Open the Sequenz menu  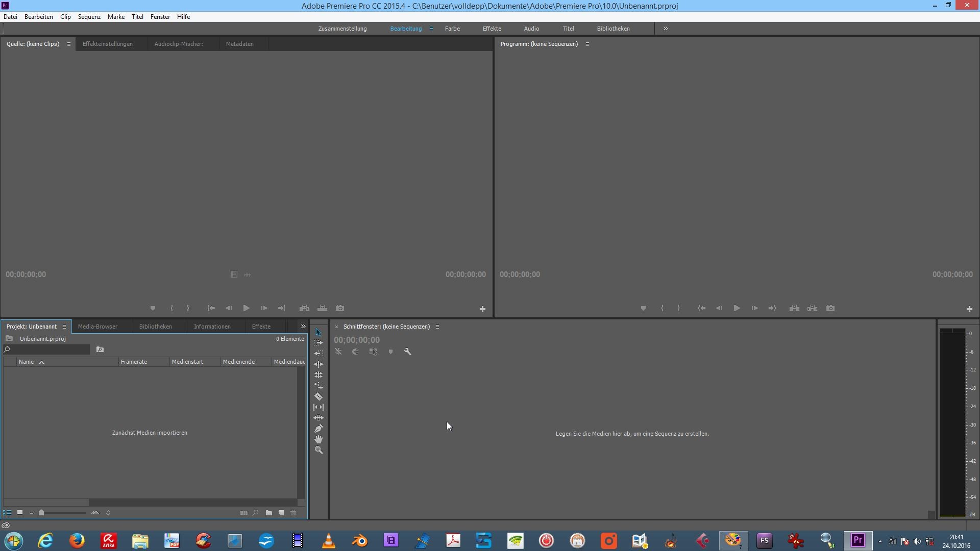coord(89,17)
